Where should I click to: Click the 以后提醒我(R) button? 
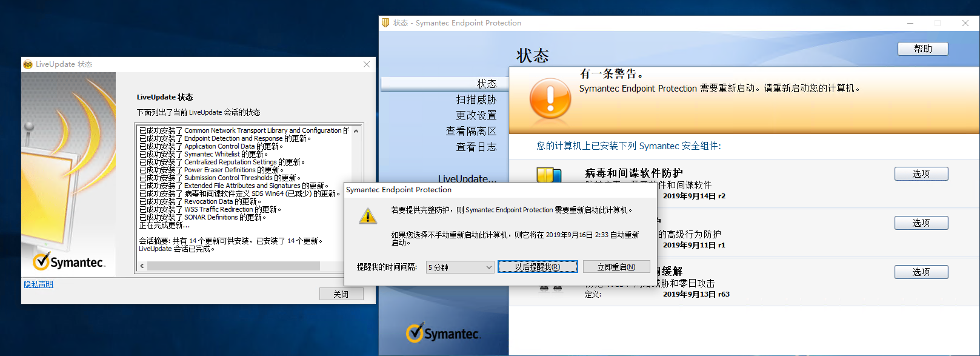(538, 267)
